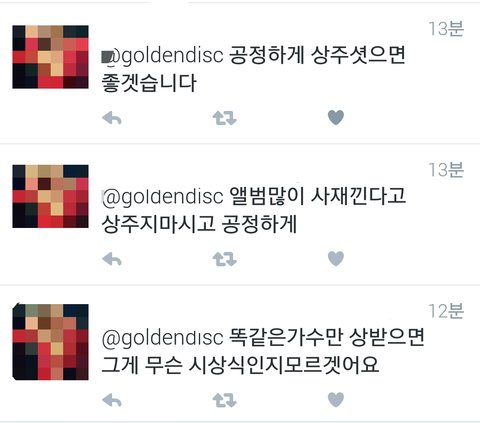Click the second tweet's 13분 timestamp
The image size is (480, 423).
point(446,170)
